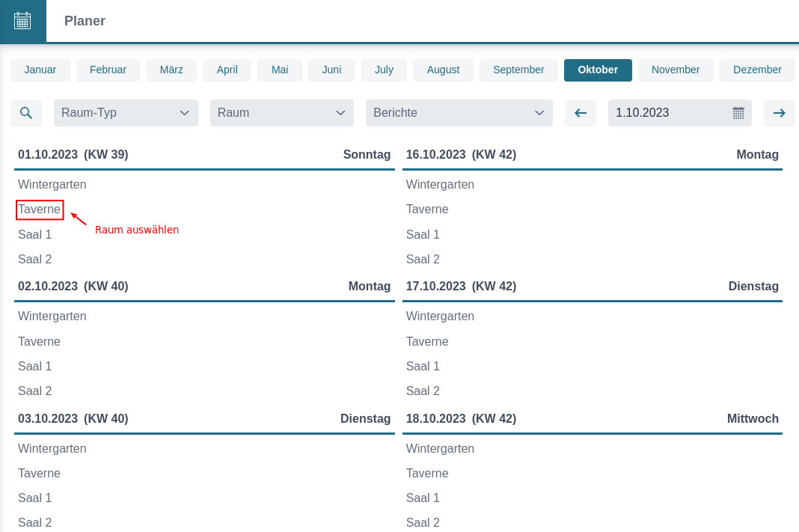799x532 pixels.
Task: Choose Saal 1 under 02.10.2023
Action: click(35, 367)
